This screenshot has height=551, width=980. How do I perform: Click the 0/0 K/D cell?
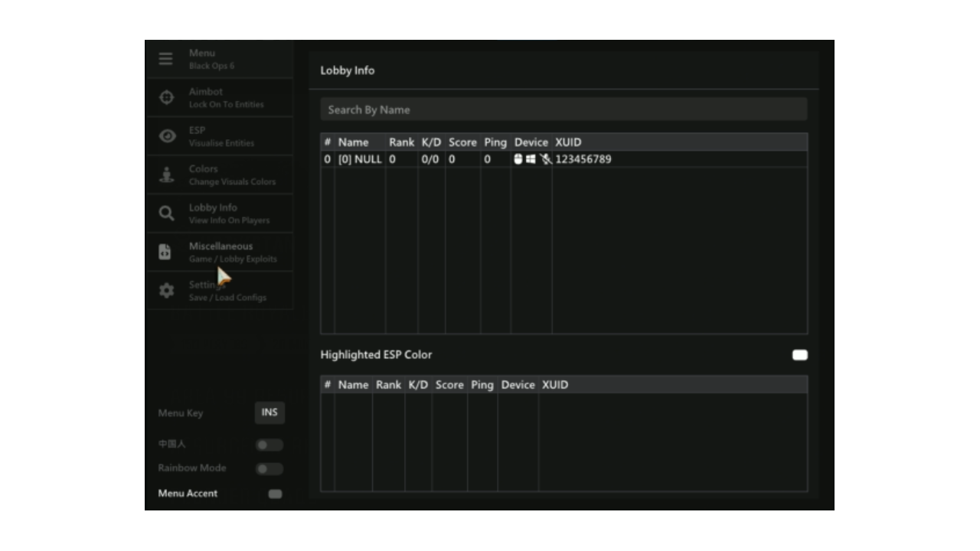(430, 159)
